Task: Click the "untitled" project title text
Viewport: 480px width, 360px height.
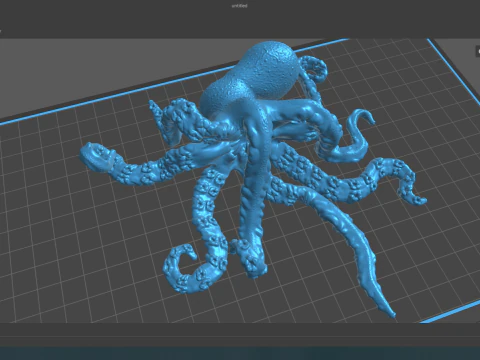Action: click(x=239, y=6)
